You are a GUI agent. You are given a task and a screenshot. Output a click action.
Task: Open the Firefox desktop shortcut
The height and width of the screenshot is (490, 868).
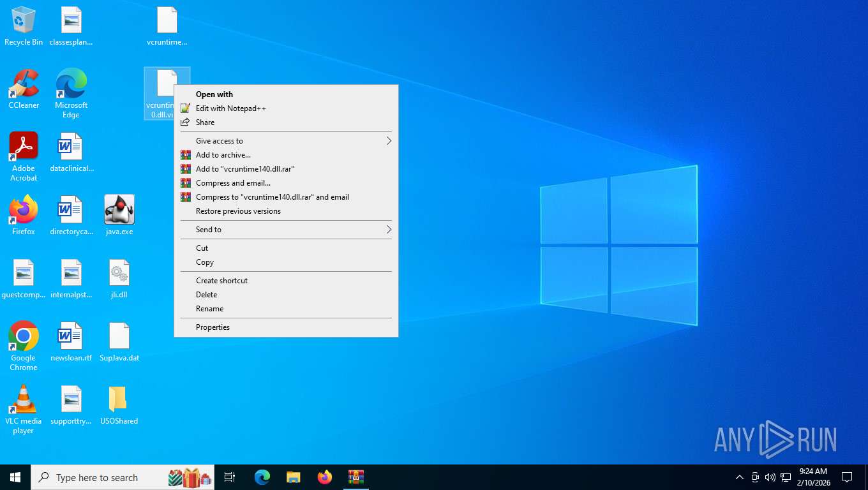click(x=24, y=216)
